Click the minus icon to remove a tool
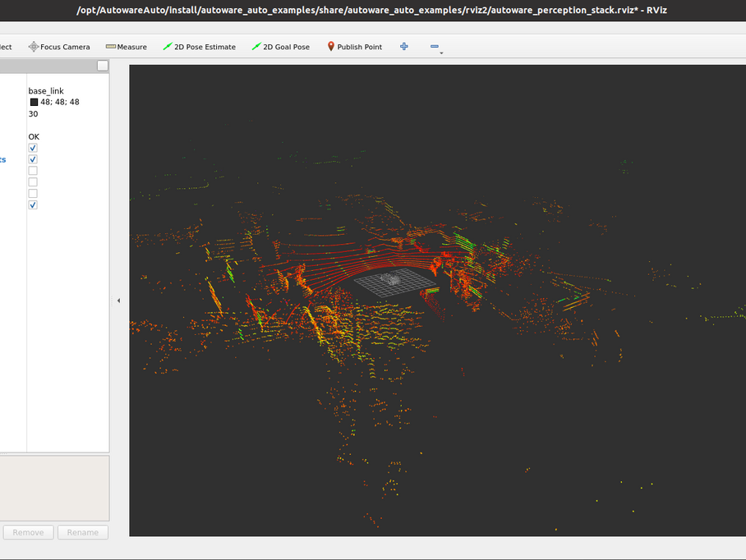This screenshot has width=746, height=560. click(434, 47)
